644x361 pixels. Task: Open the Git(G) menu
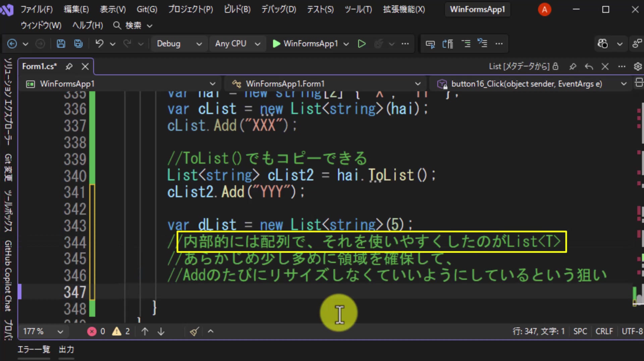[x=147, y=9]
